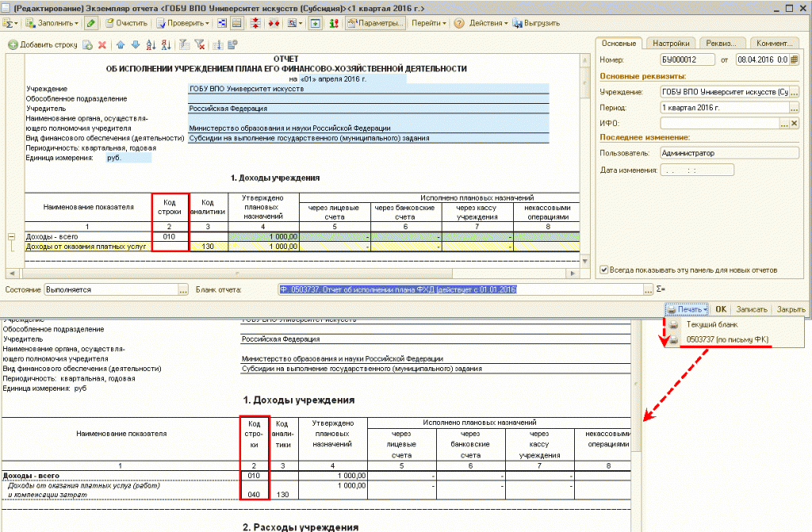Open calendar picker next to document date
The image size is (812, 532).
tap(795, 59)
